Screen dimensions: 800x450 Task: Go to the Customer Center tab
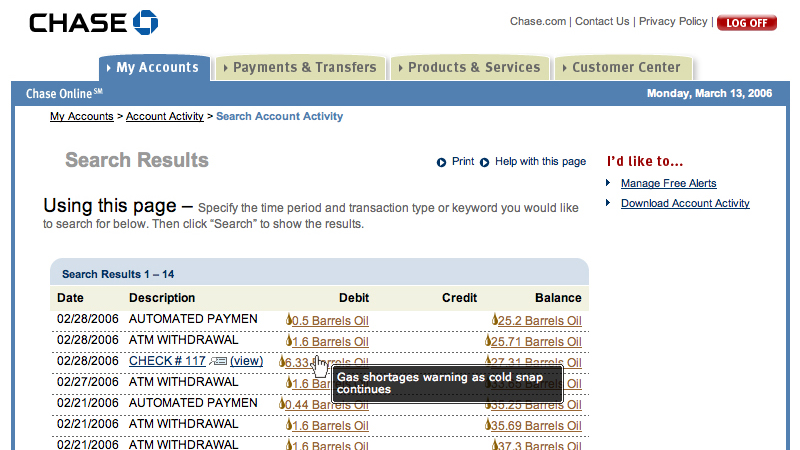point(623,67)
